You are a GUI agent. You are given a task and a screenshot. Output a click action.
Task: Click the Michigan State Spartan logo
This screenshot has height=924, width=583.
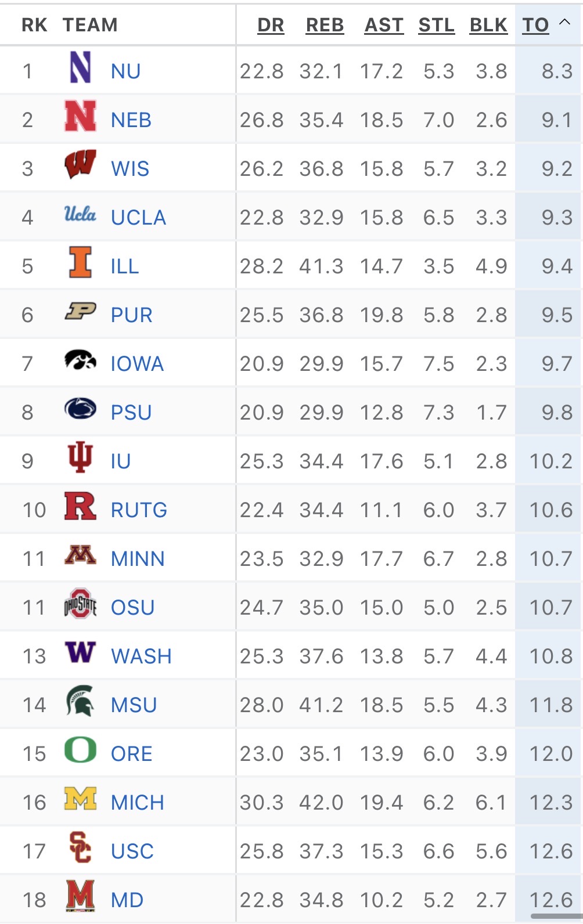click(x=80, y=701)
